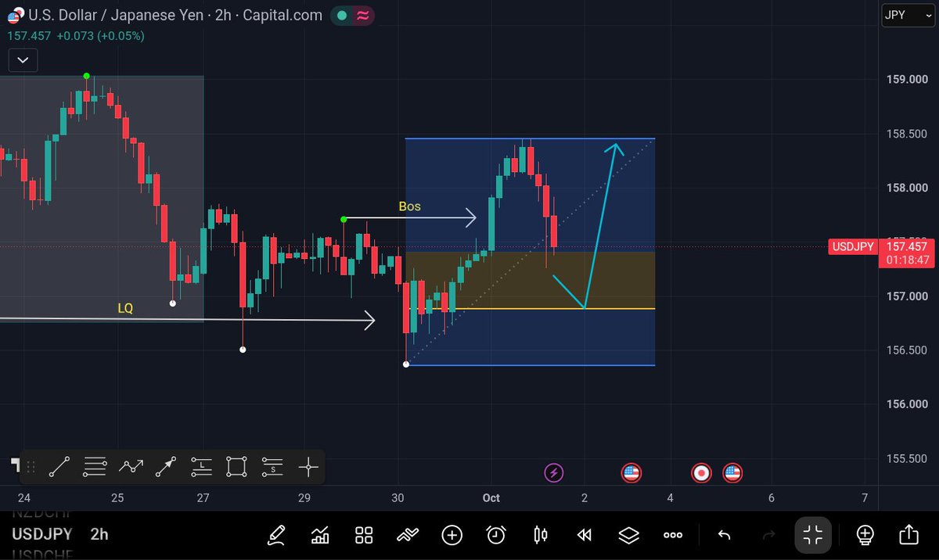Click the 157.000 price scale level

click(906, 296)
